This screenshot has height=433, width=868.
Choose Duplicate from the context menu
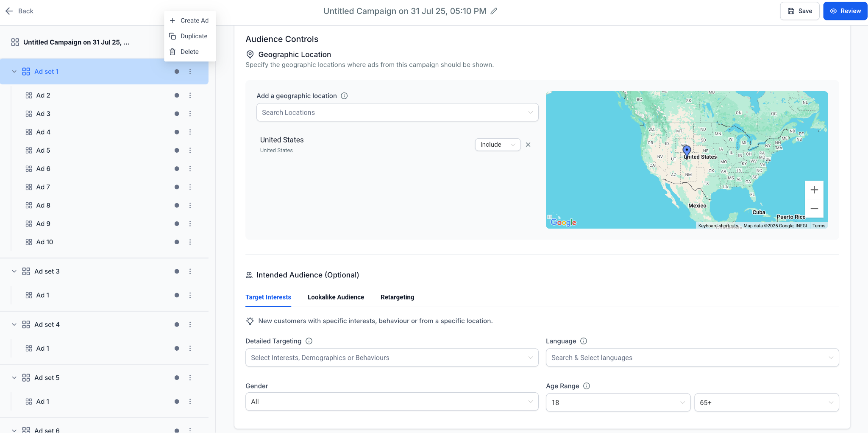click(x=194, y=36)
